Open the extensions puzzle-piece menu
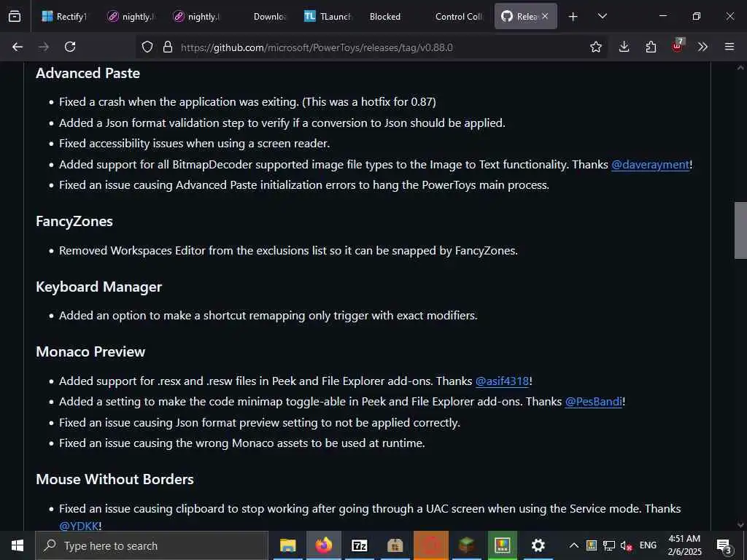The image size is (747, 560). [651, 47]
